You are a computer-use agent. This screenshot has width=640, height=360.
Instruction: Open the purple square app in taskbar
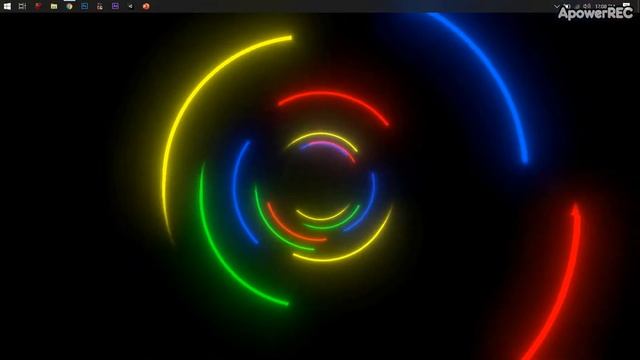[x=116, y=6]
